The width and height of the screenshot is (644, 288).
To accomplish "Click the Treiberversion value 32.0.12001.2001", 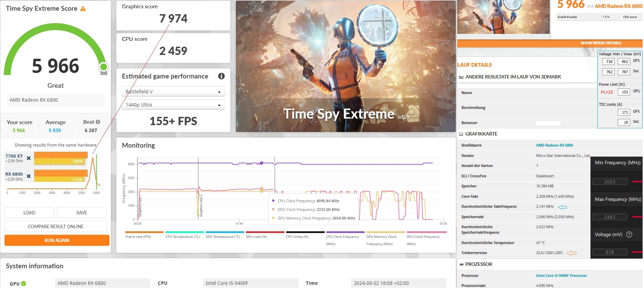I will click(549, 253).
